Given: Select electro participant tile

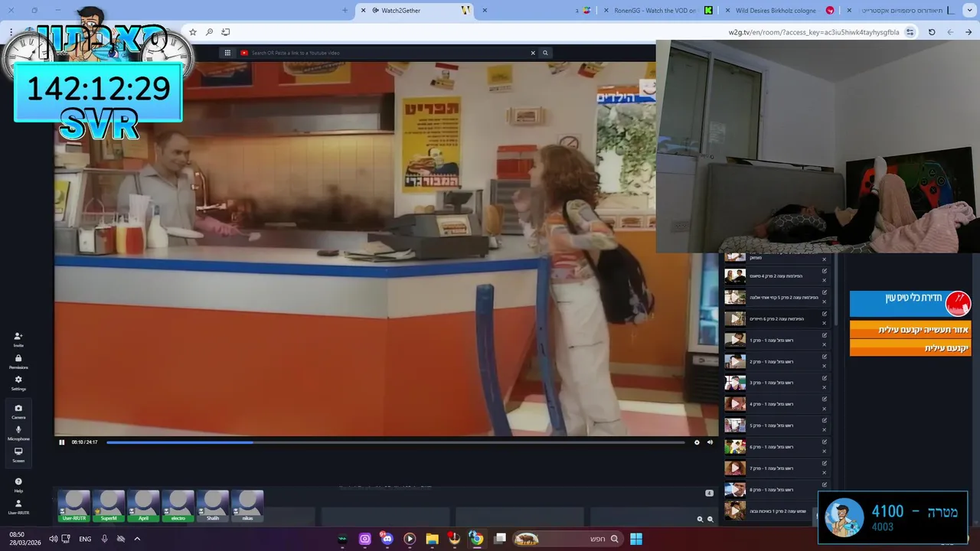Looking at the screenshot, I should (178, 506).
